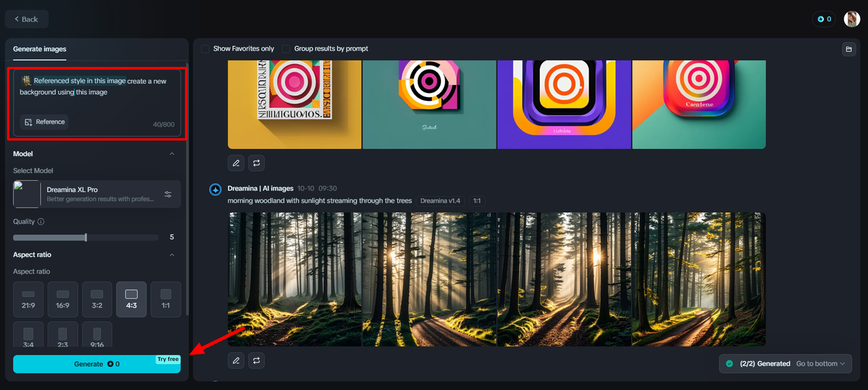Open the fourth woodland image

698,279
